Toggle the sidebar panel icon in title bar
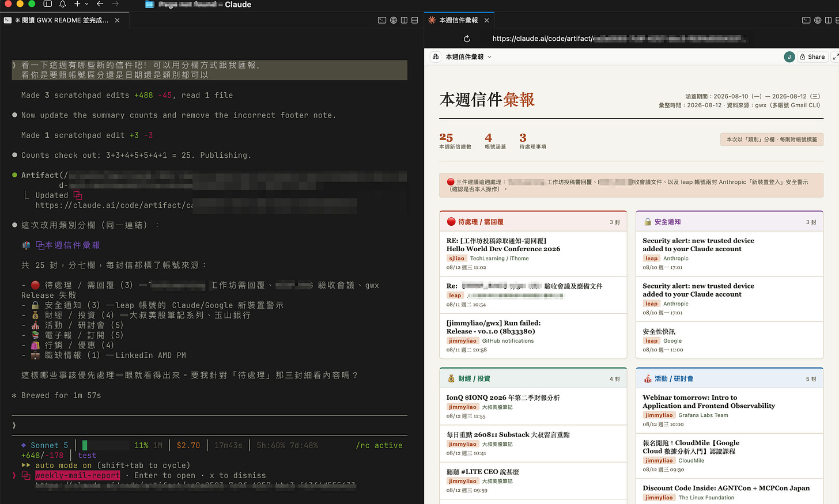This screenshot has width=839, height=504. [48, 4]
